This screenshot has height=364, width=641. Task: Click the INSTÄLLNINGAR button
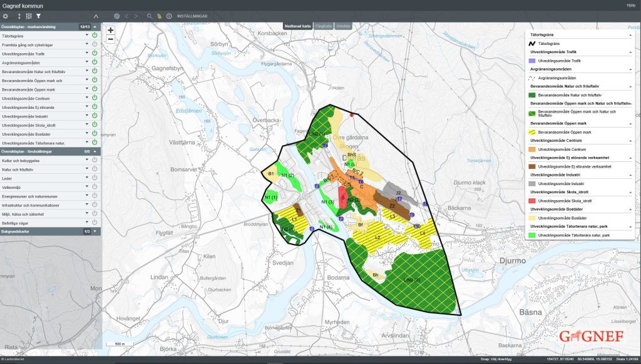pyautogui.click(x=193, y=16)
